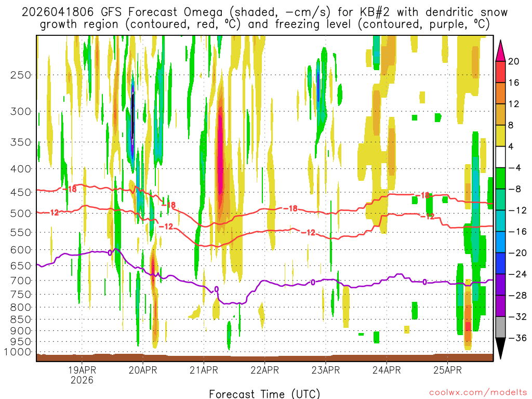Image resolution: width=532 pixels, height=399 pixels.
Task: Click the 22APR date label
Action: point(264,370)
